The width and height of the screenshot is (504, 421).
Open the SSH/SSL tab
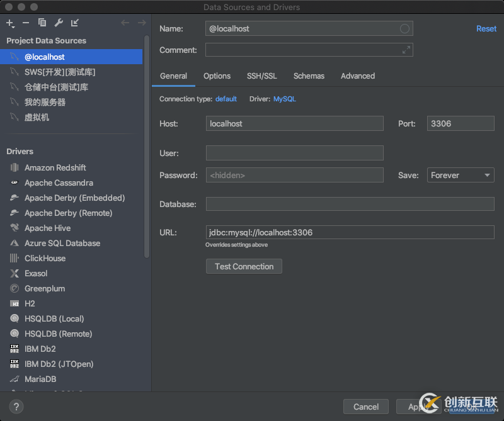(x=261, y=76)
